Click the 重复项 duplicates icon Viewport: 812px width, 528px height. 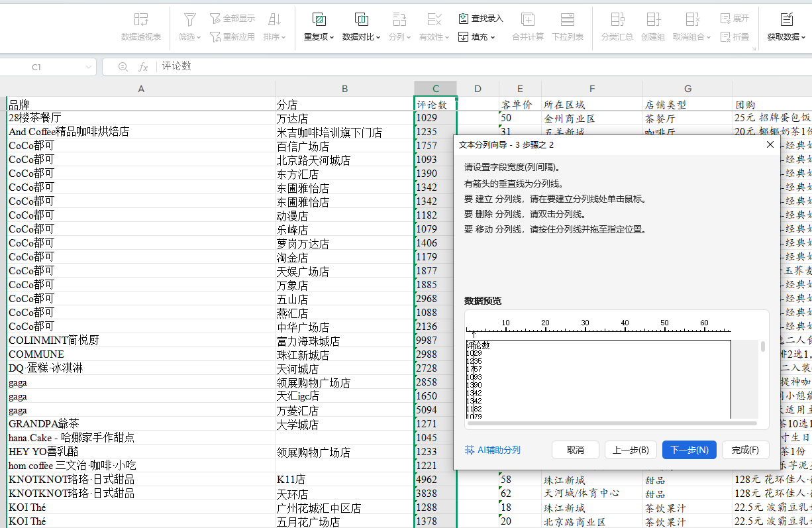point(319,19)
